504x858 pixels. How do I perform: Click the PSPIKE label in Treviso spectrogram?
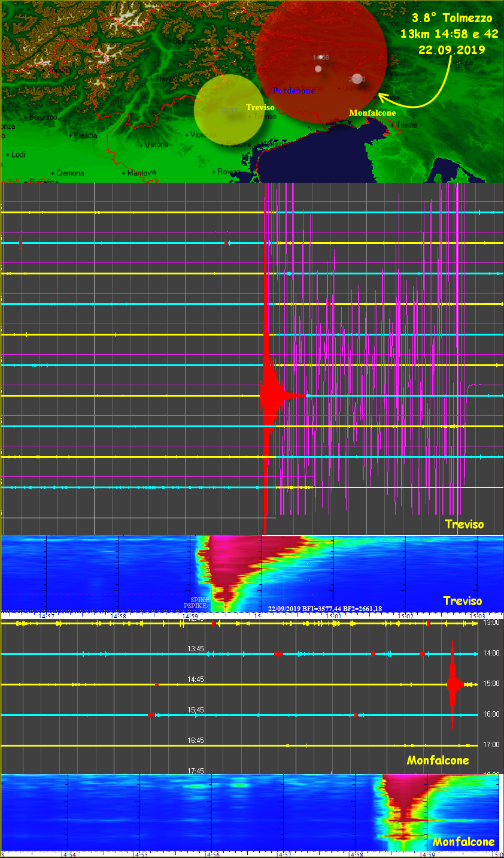pos(195,606)
